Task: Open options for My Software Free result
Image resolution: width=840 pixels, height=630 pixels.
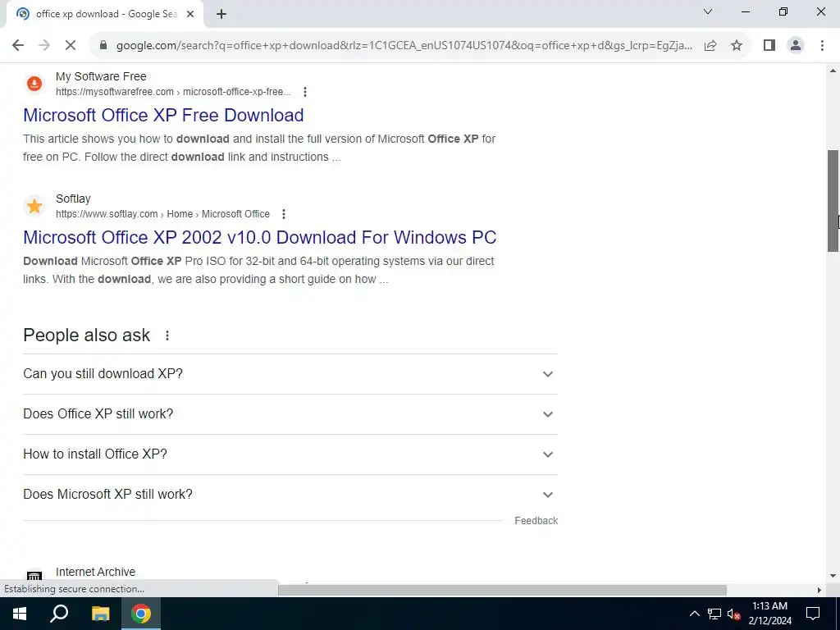Action: (x=305, y=92)
